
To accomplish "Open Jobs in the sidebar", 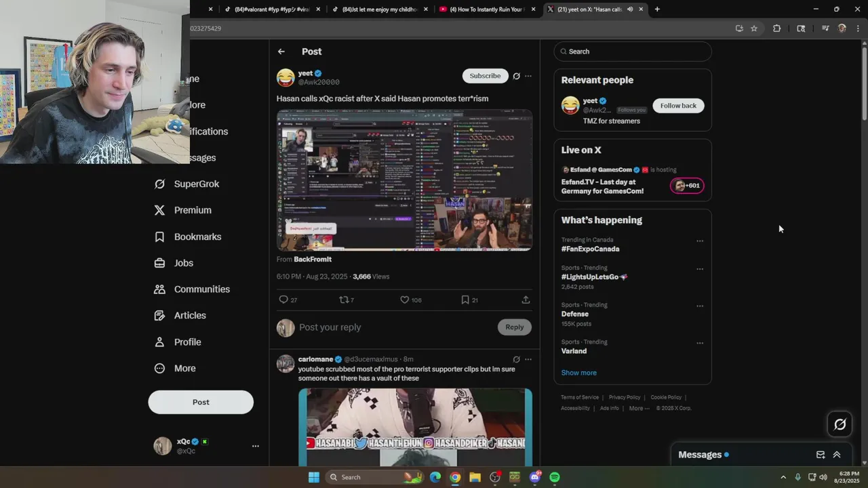I will coord(174,263).
